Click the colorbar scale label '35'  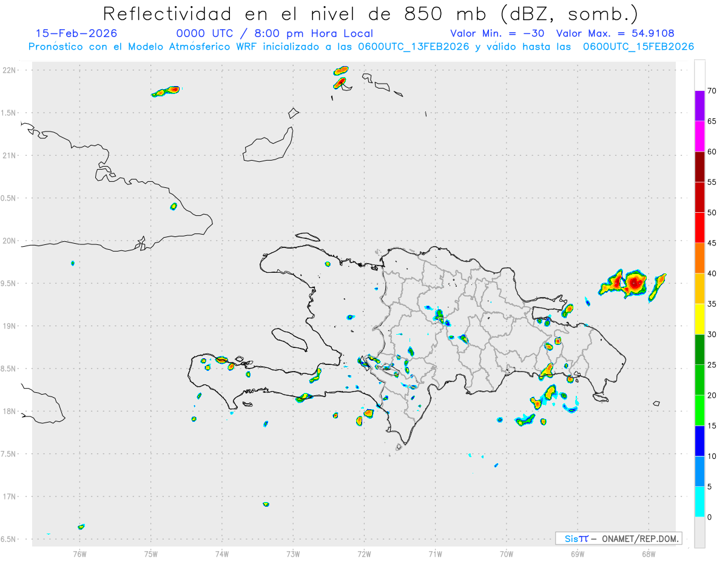tap(712, 304)
